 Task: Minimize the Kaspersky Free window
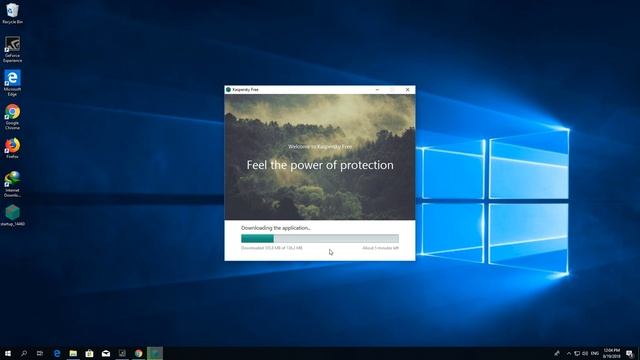pos(377,89)
